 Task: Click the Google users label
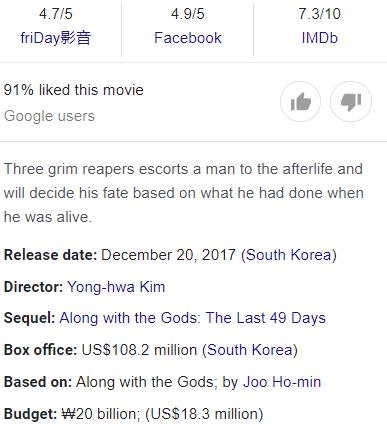49,116
